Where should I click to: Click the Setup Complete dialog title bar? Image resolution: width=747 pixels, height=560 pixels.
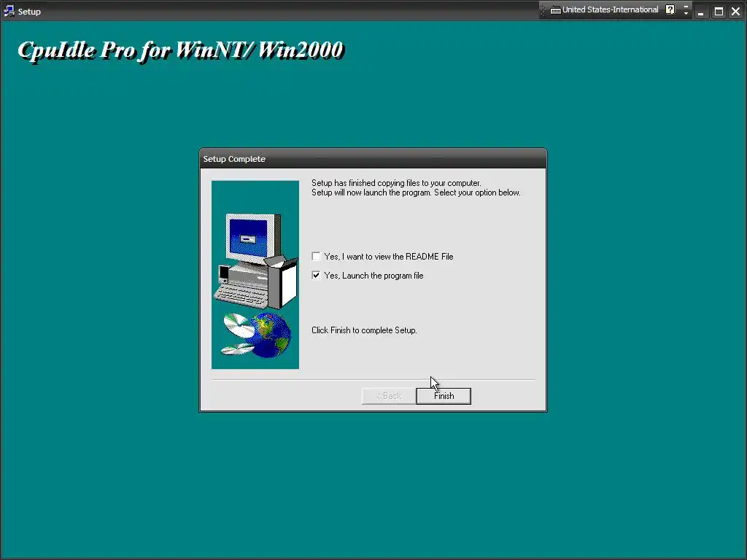tap(373, 158)
